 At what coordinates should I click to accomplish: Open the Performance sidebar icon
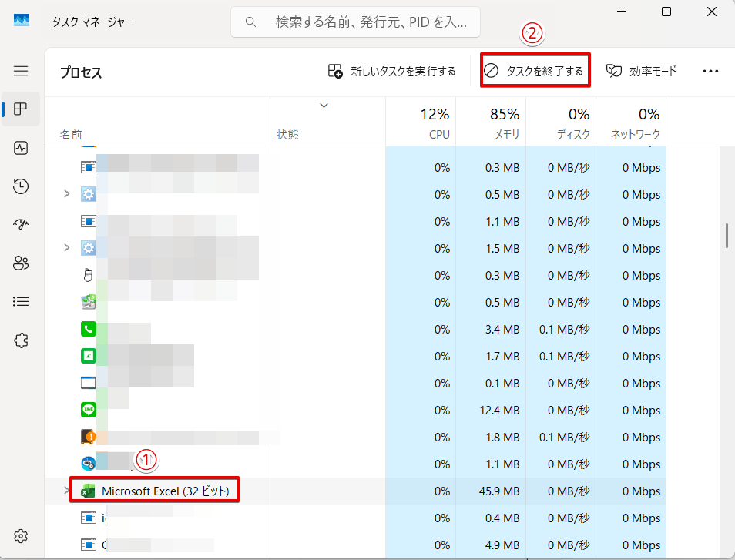coord(21,148)
